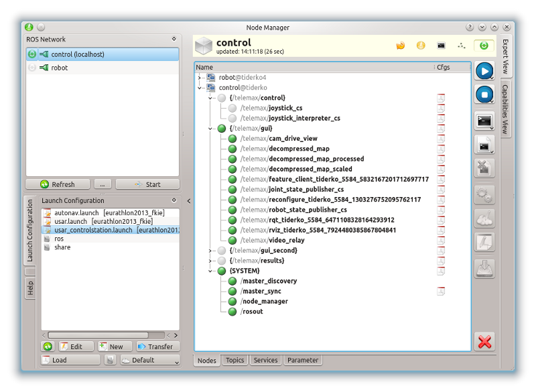Click the green reload icon beside Edit

click(48, 346)
